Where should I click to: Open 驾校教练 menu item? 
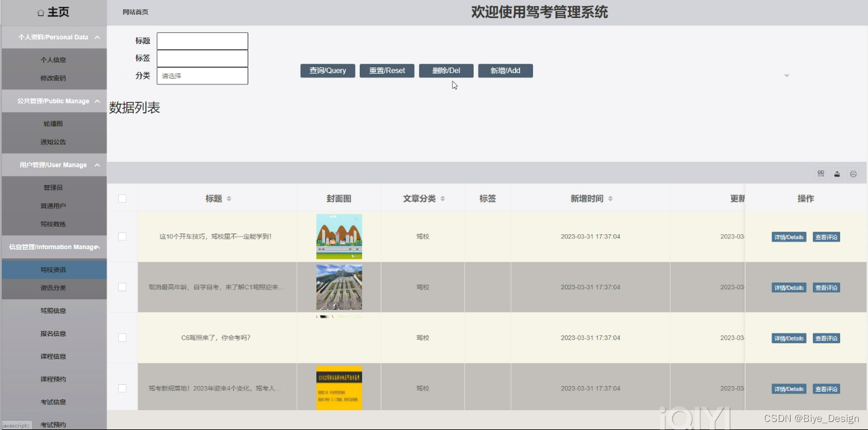tap(53, 224)
